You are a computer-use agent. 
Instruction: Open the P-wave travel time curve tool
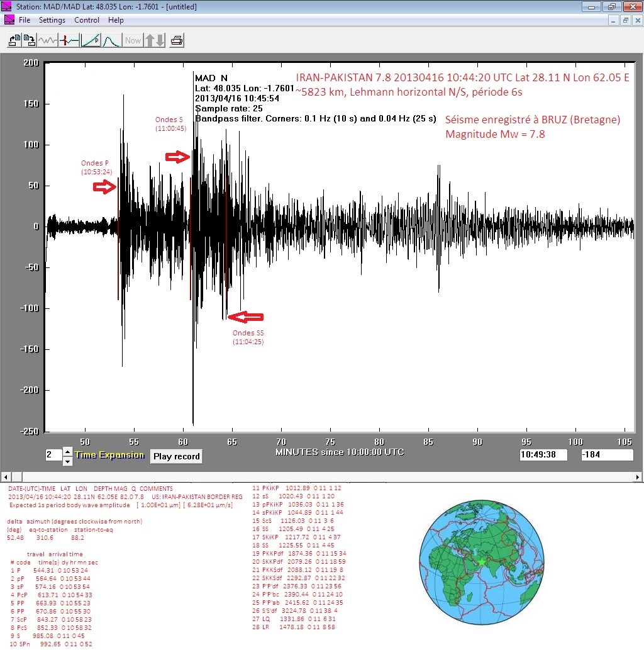click(91, 41)
